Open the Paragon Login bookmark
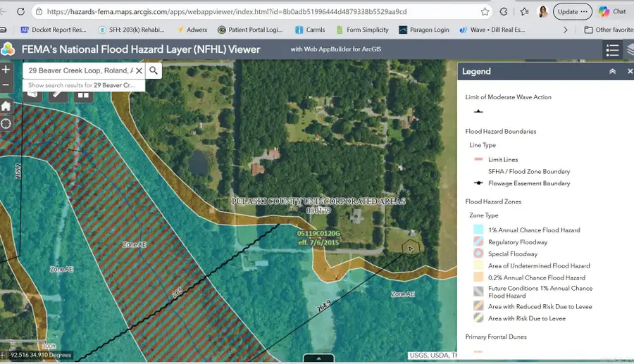634x364 pixels. (x=424, y=30)
